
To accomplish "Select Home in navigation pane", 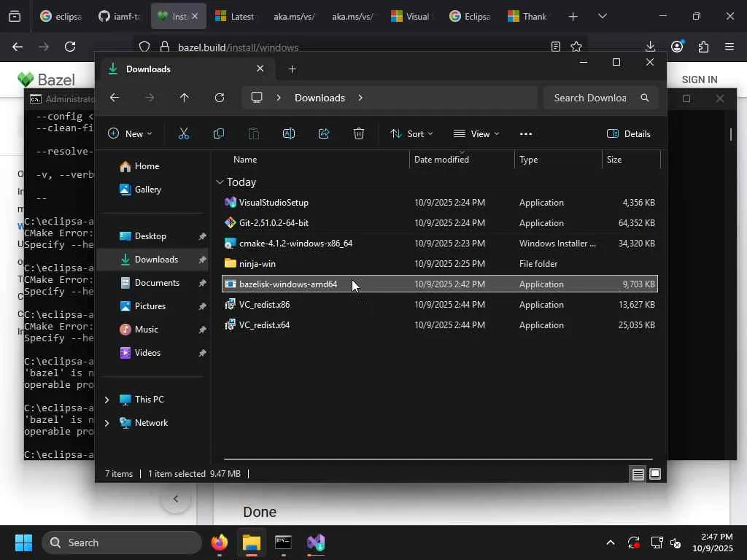I will (152, 166).
